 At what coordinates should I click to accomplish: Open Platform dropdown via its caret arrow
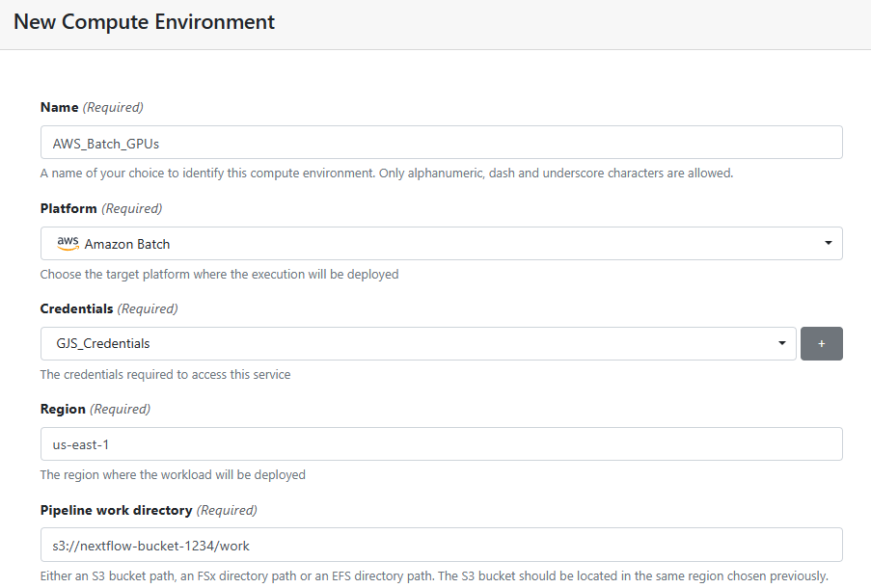click(x=829, y=243)
